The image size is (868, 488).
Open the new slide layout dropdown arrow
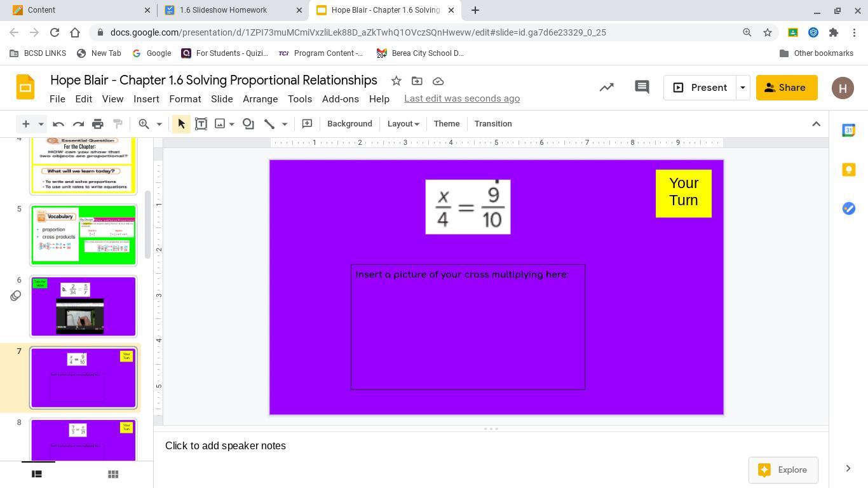pos(41,124)
